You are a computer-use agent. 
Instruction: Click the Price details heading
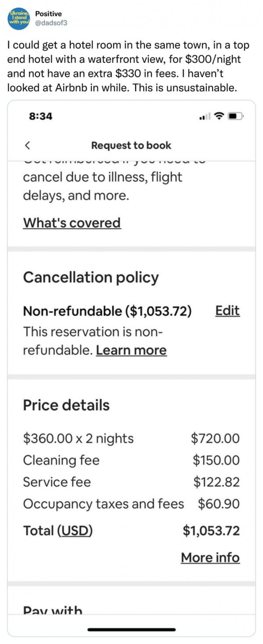tap(66, 405)
